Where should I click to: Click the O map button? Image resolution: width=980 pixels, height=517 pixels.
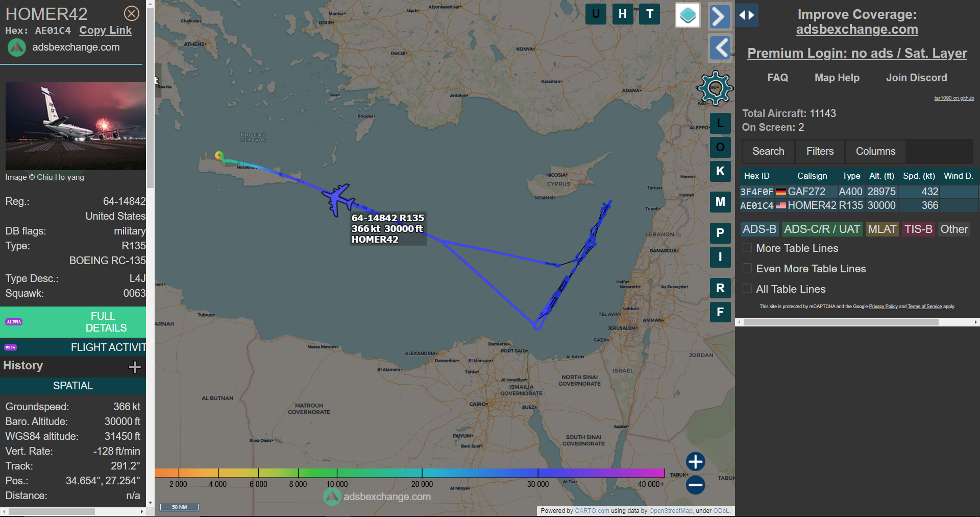[x=720, y=147]
